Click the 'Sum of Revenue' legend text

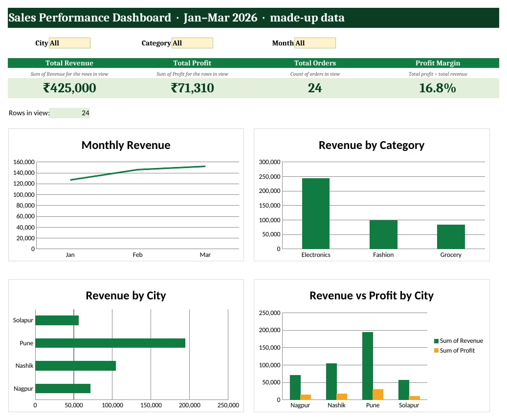point(462,341)
